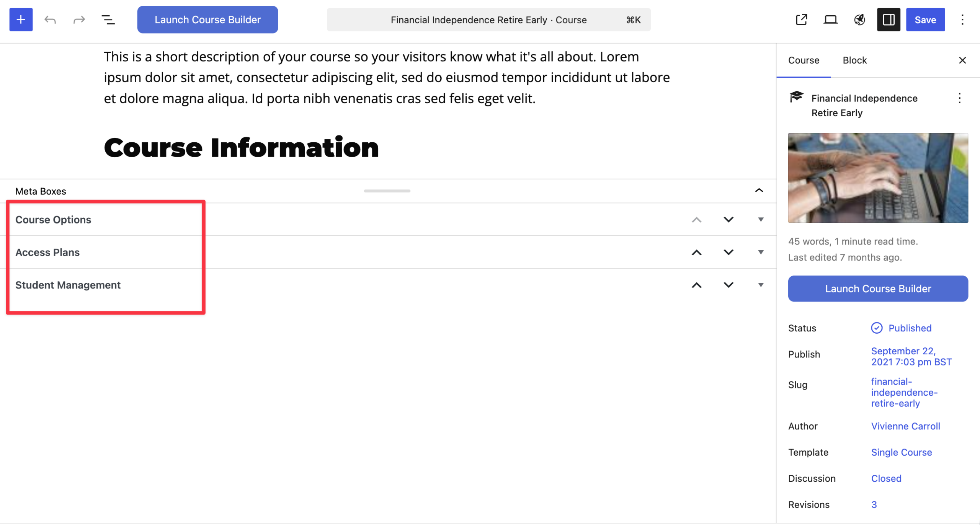This screenshot has height=525, width=980.
Task: Open the 3 revisions link
Action: [874, 504]
